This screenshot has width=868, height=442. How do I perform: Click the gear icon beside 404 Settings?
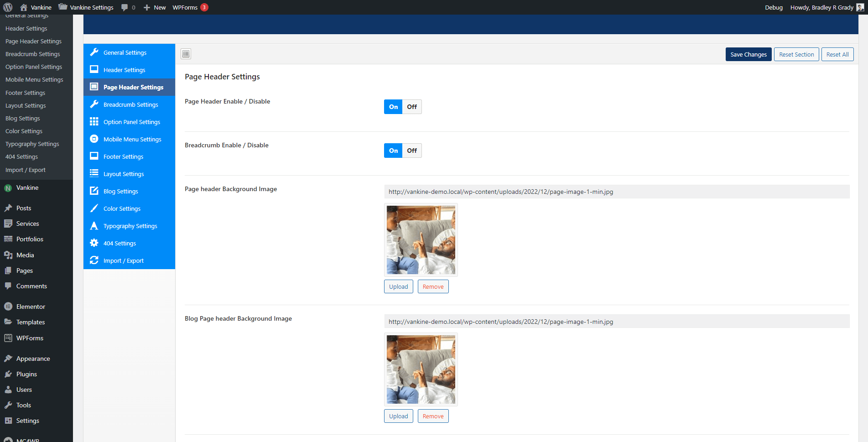[x=94, y=243]
